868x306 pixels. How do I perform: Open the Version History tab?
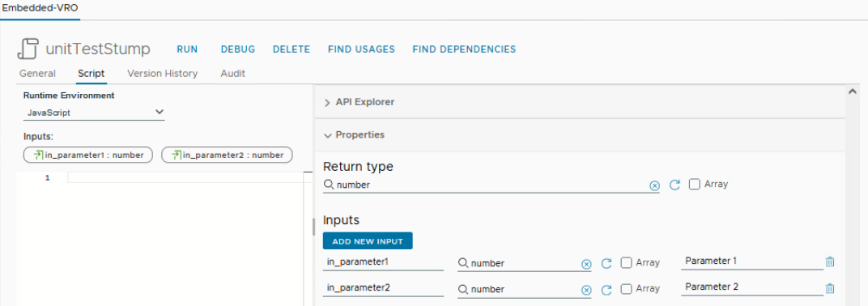pos(162,74)
